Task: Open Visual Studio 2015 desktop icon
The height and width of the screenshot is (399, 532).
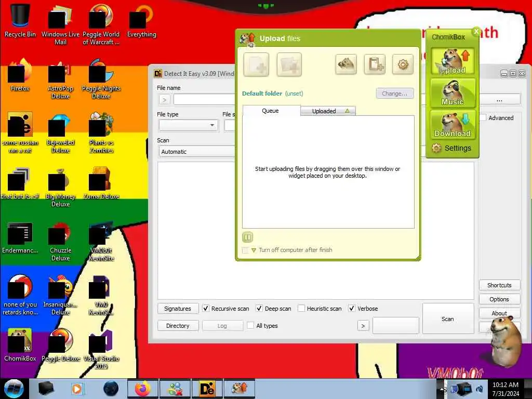Action: (x=101, y=350)
